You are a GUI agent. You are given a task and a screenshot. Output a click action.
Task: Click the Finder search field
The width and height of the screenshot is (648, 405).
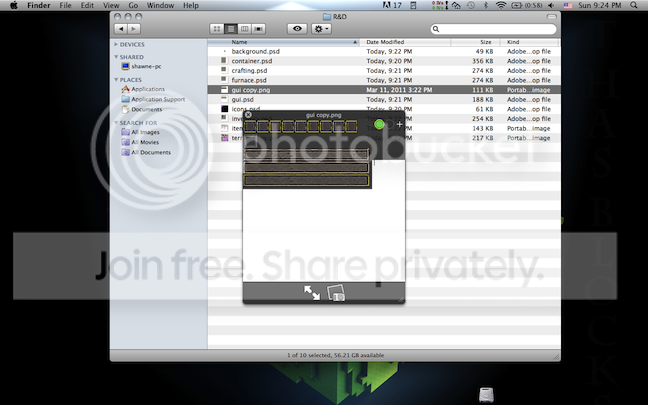click(x=495, y=29)
